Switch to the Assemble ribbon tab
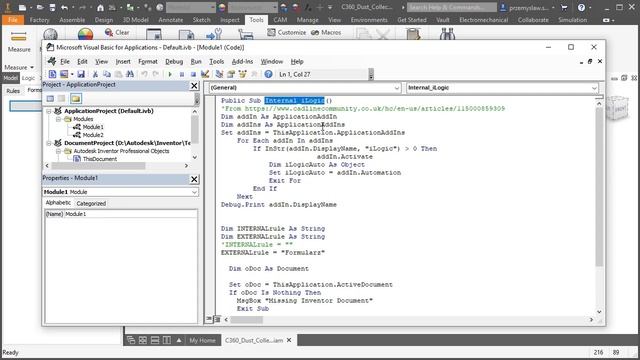The width and height of the screenshot is (640, 360). pyautogui.click(x=72, y=20)
